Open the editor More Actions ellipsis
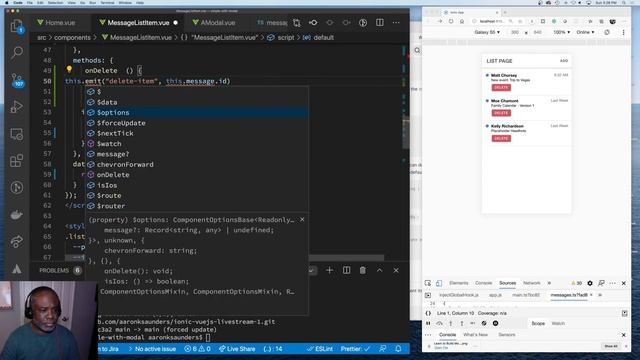 pos(396,23)
